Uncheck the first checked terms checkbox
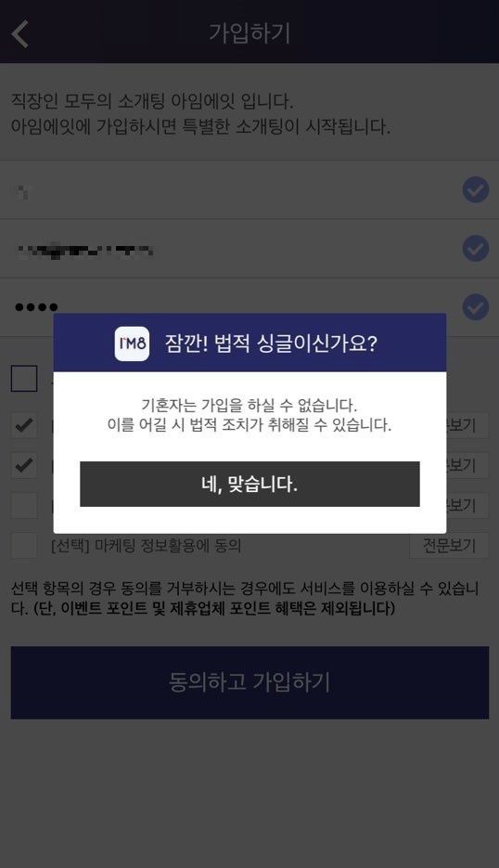This screenshot has height=868, width=499. coord(24,425)
